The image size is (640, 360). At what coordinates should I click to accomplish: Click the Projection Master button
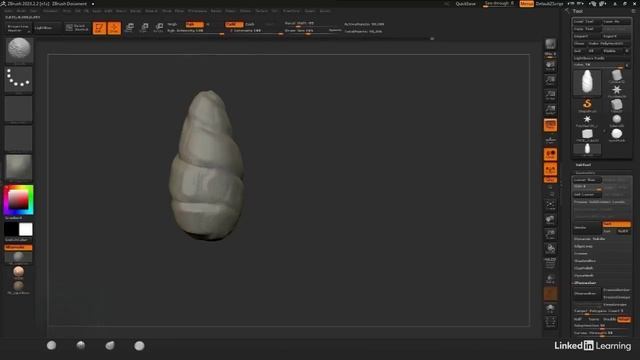(18, 28)
